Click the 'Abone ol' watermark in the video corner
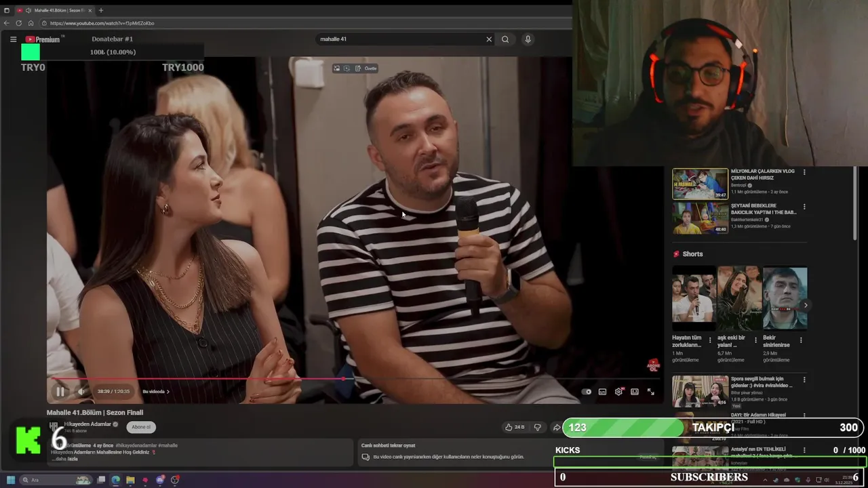This screenshot has height=488, width=868. pos(653,366)
